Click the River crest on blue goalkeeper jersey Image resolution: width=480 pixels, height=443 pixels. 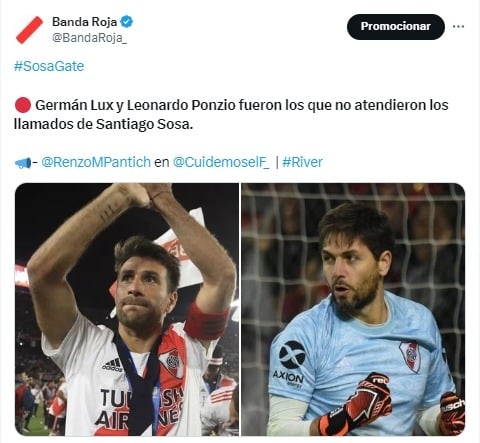coord(410,356)
